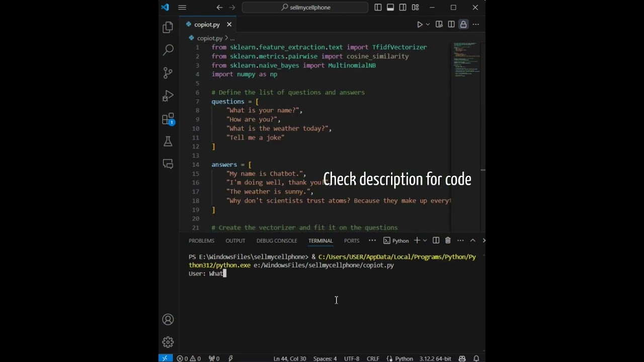This screenshot has height=362, width=644.
Task: Open the hamburger application menu
Action: tap(182, 8)
